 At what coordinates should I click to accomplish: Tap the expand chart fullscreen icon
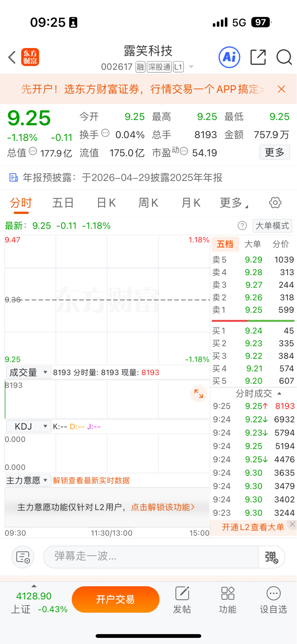199,394
